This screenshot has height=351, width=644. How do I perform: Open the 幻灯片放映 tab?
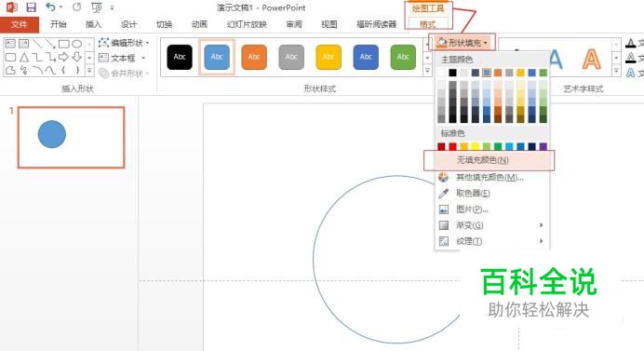[247, 24]
